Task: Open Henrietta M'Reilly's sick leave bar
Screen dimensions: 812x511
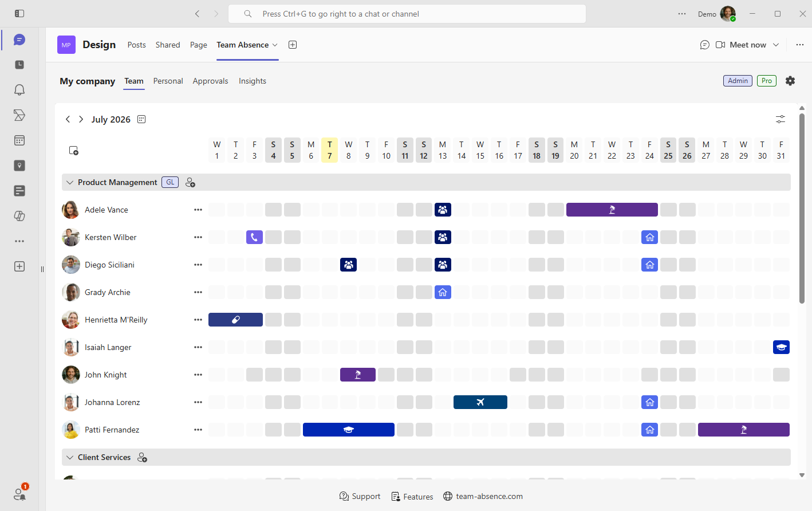Action: point(235,320)
